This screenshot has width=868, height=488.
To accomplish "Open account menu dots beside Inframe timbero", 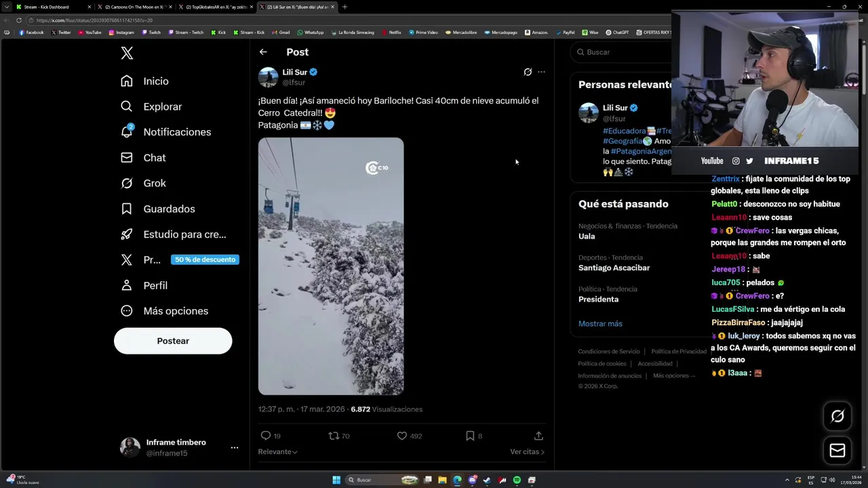I will click(x=234, y=447).
